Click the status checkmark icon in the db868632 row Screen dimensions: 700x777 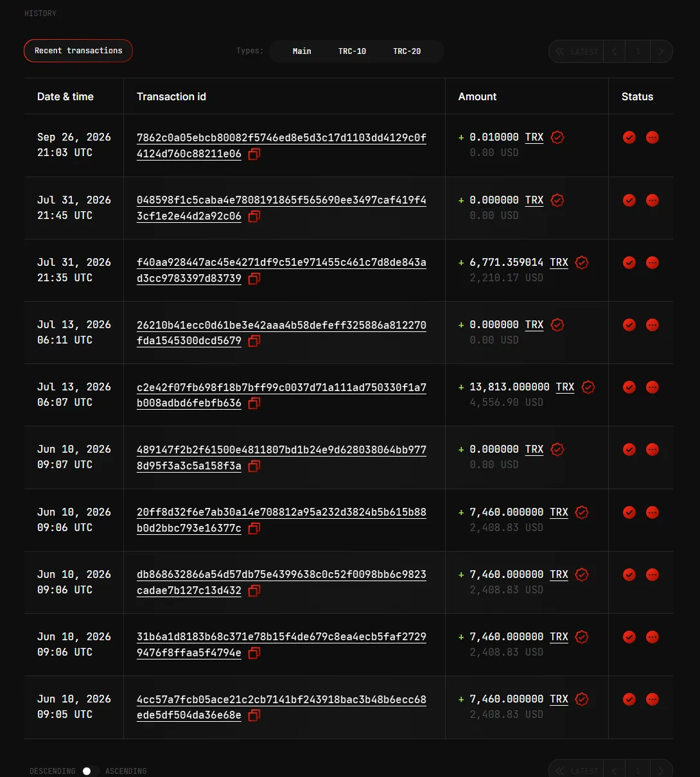pyautogui.click(x=629, y=575)
